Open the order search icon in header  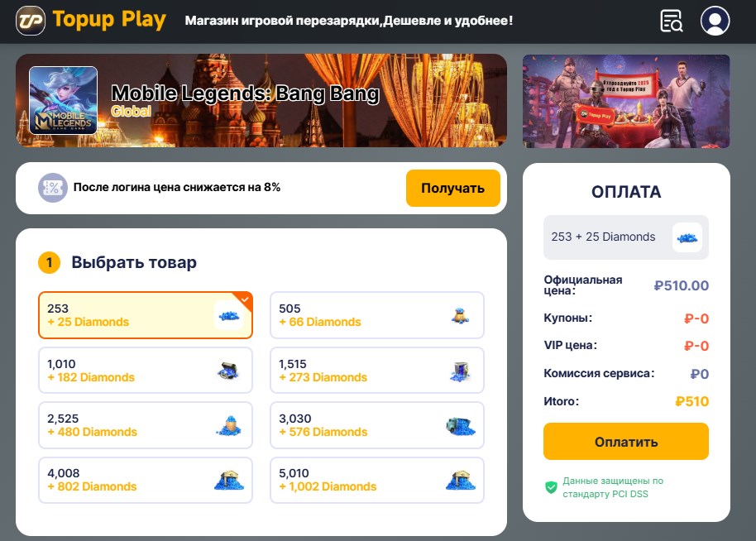[671, 21]
